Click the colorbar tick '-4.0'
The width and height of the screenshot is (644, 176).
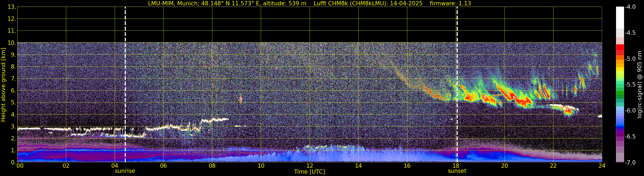tap(630, 7)
